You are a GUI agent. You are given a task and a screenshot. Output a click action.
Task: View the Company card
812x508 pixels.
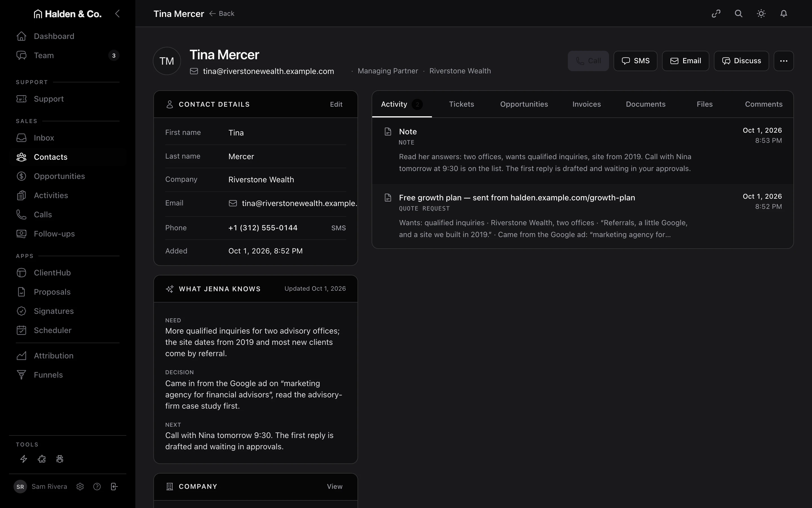tap(335, 487)
